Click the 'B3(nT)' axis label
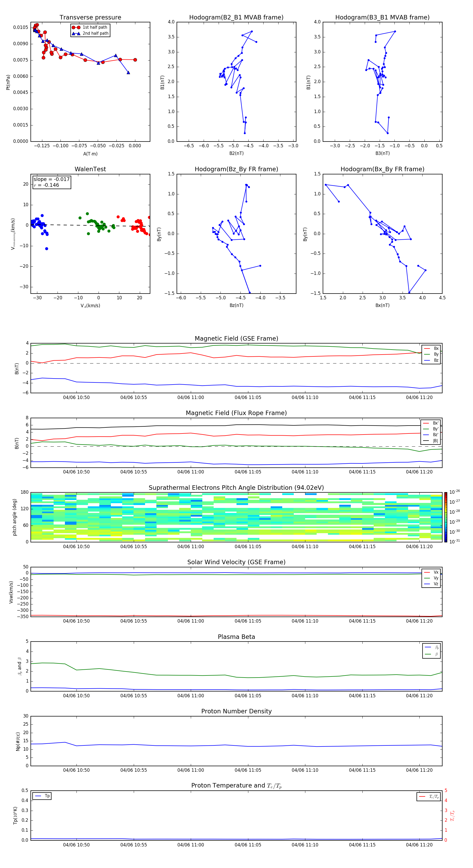 (382, 153)
